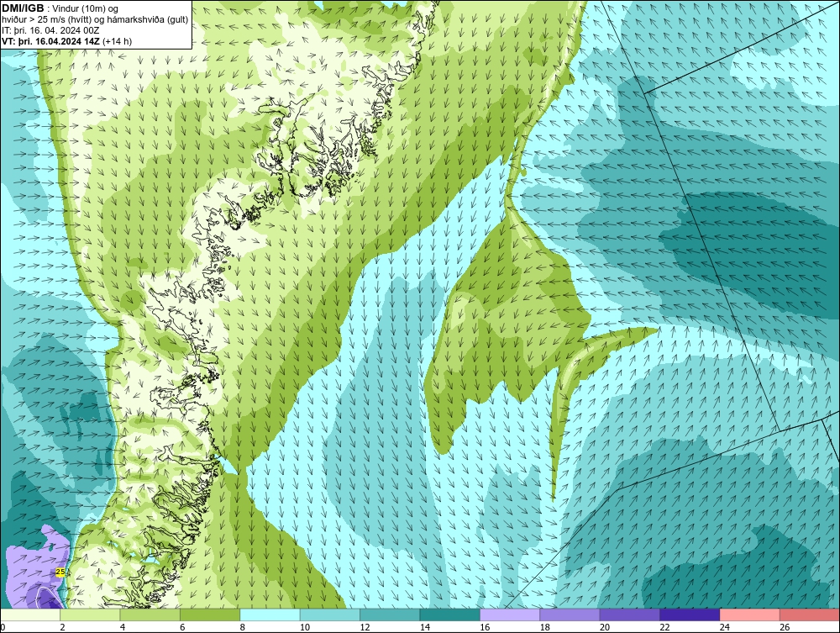This screenshot has width=840, height=633.
Task: Click the 22–24 m/s dark indigo legend swatch
Action: (690, 615)
